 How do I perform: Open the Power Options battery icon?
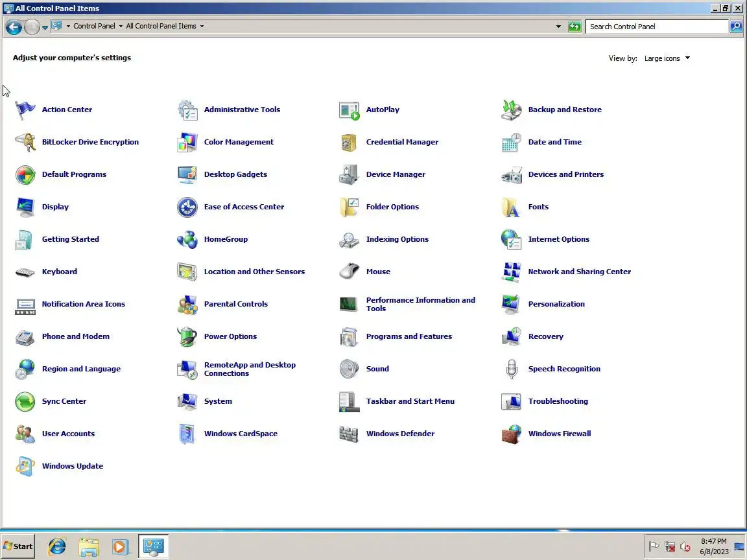(187, 336)
